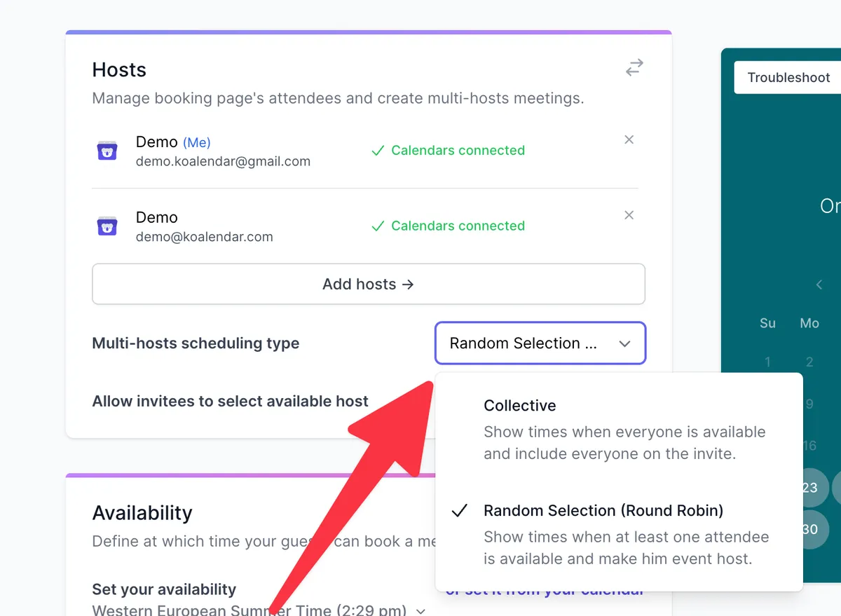The width and height of the screenshot is (841, 616).
Task: Open the Multi-hosts scheduling type dropdown
Action: pos(540,343)
